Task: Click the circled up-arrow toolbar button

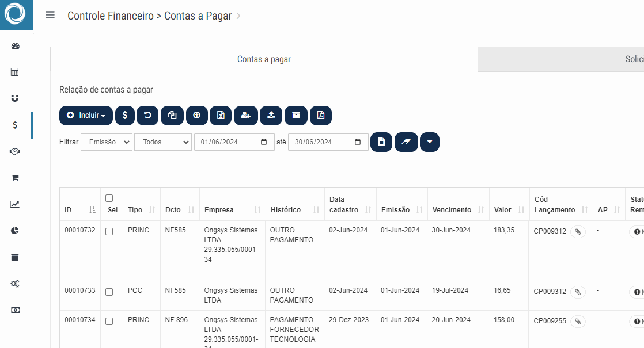Action: (x=197, y=116)
